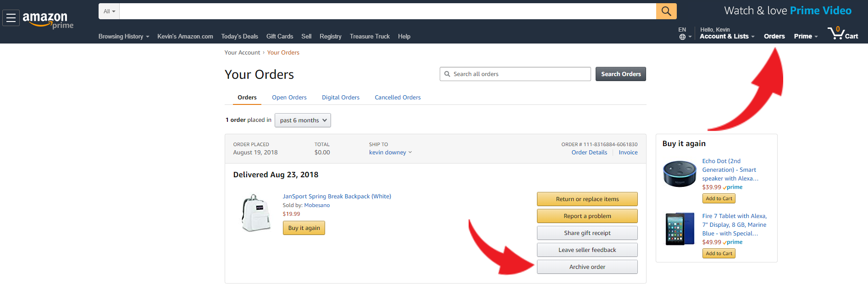
Task: Click the Search Orders button
Action: (x=621, y=74)
